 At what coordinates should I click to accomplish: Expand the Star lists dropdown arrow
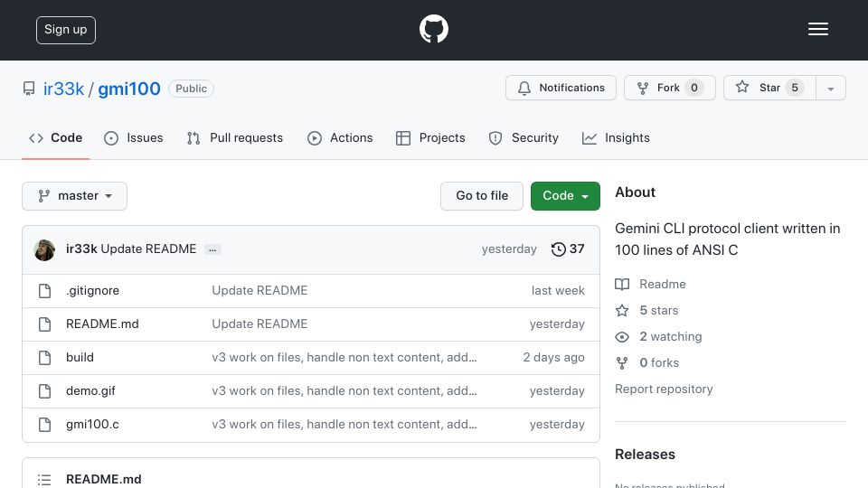coord(831,89)
